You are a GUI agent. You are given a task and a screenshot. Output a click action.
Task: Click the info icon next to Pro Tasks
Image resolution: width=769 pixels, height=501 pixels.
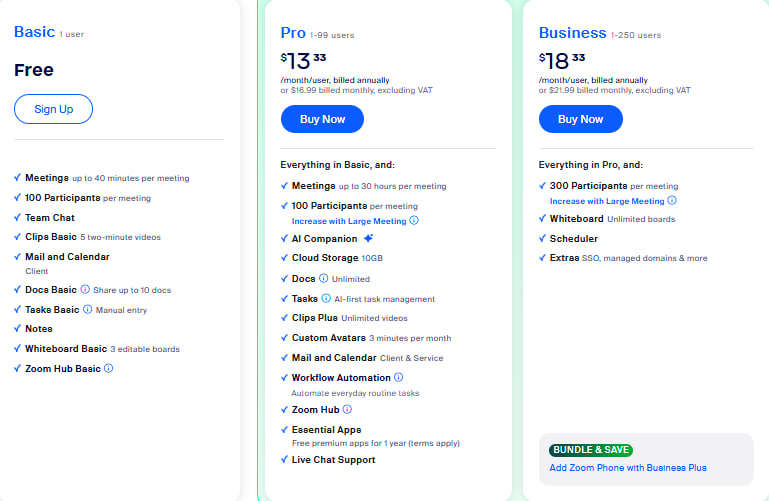click(x=327, y=299)
